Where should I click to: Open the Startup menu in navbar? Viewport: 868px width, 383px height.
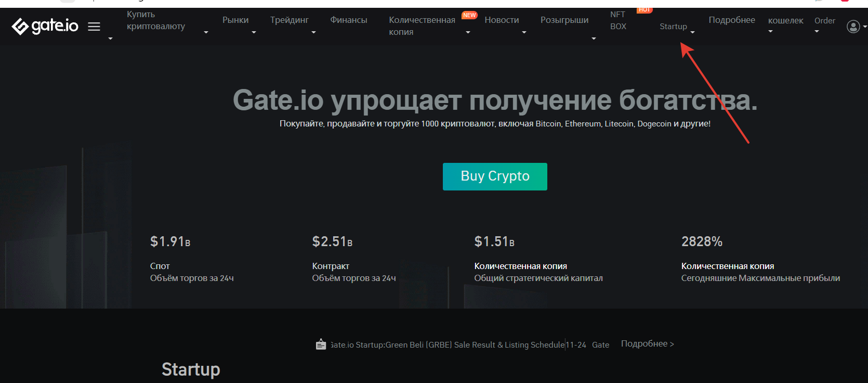[x=673, y=26]
